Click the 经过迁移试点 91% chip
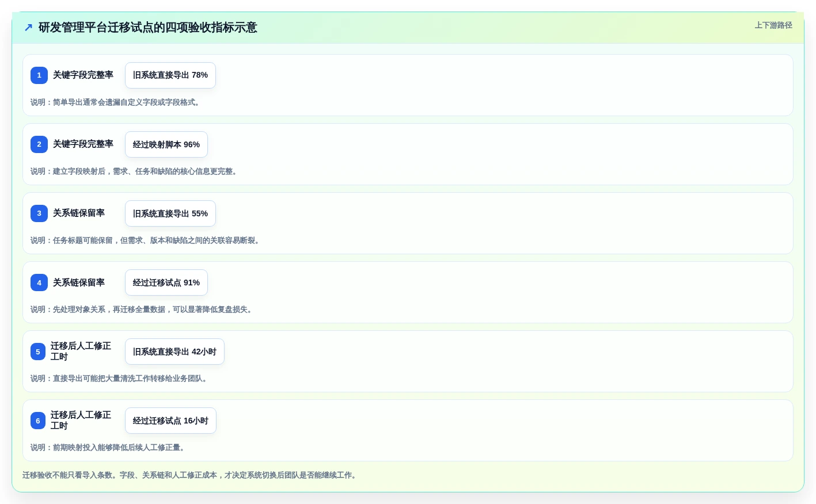 click(x=166, y=282)
